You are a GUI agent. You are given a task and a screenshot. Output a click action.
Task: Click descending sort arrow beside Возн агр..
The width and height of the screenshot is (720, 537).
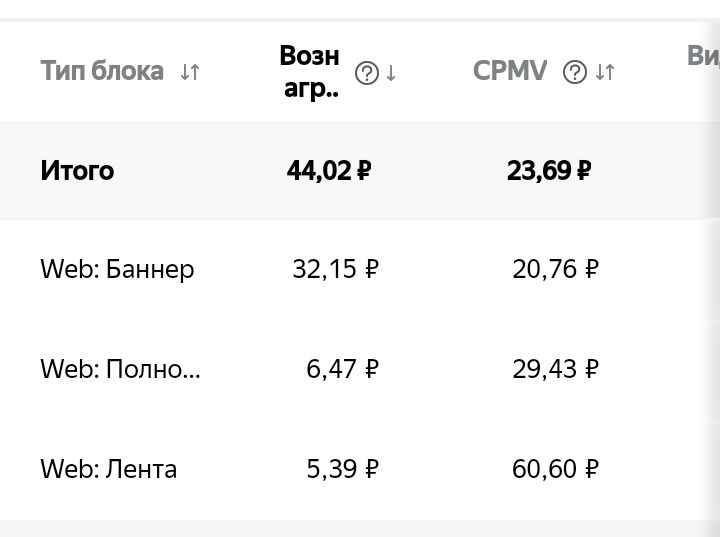[x=391, y=73]
